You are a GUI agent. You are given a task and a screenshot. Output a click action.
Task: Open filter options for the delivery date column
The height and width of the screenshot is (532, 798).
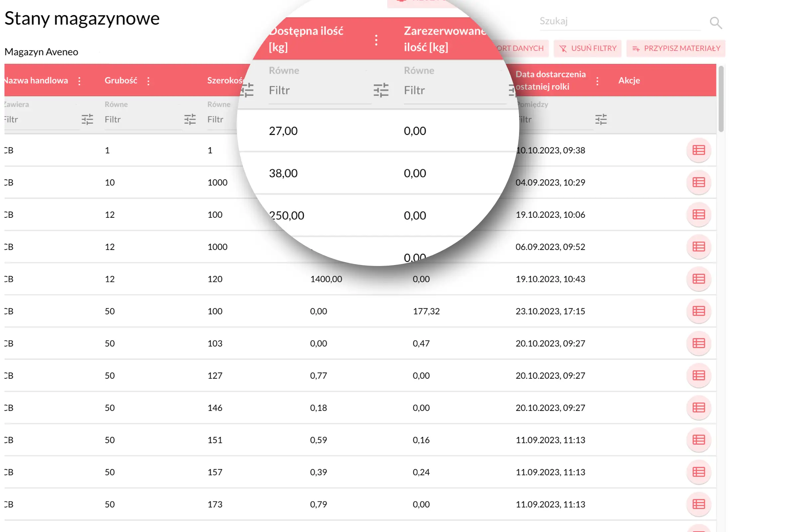click(600, 119)
